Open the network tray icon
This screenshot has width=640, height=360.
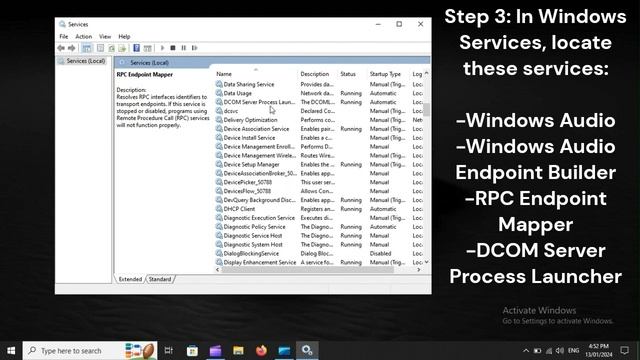point(549,351)
